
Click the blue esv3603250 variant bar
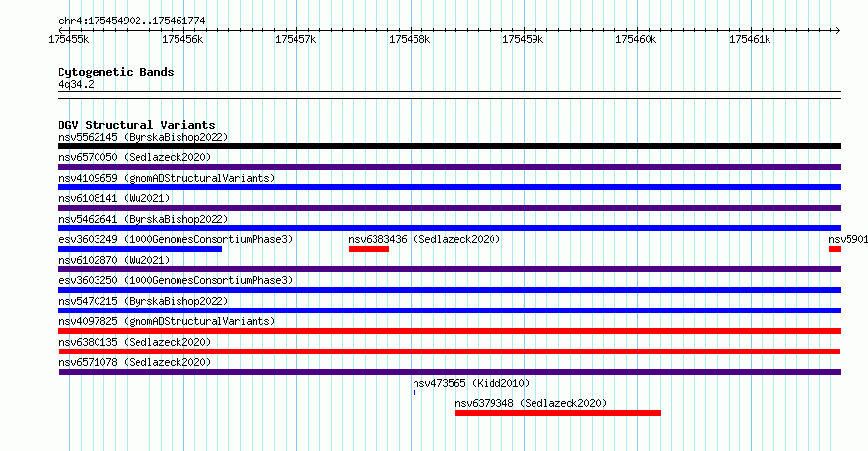pyautogui.click(x=449, y=290)
